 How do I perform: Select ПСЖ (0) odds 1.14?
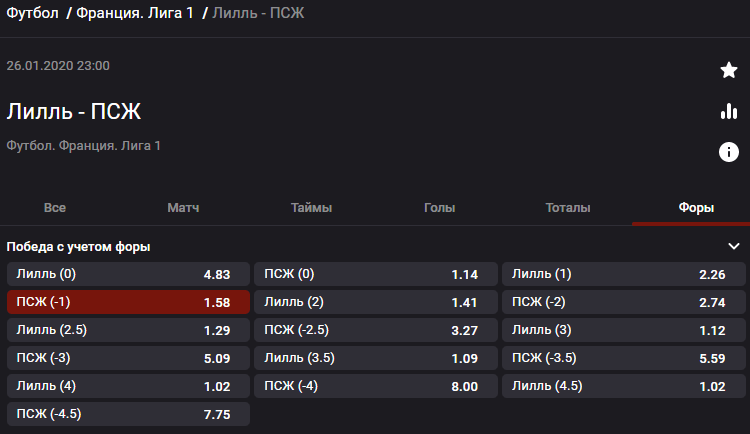376,274
